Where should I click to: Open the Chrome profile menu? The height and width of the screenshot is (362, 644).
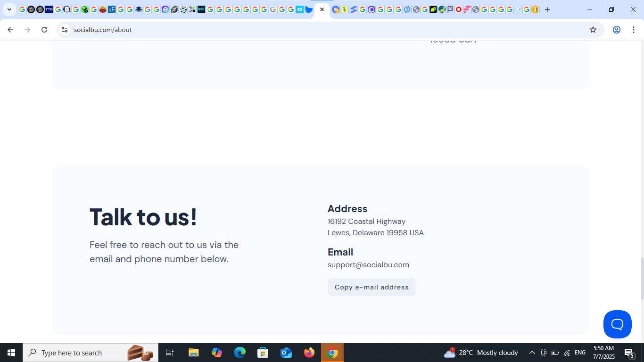pos(616,30)
